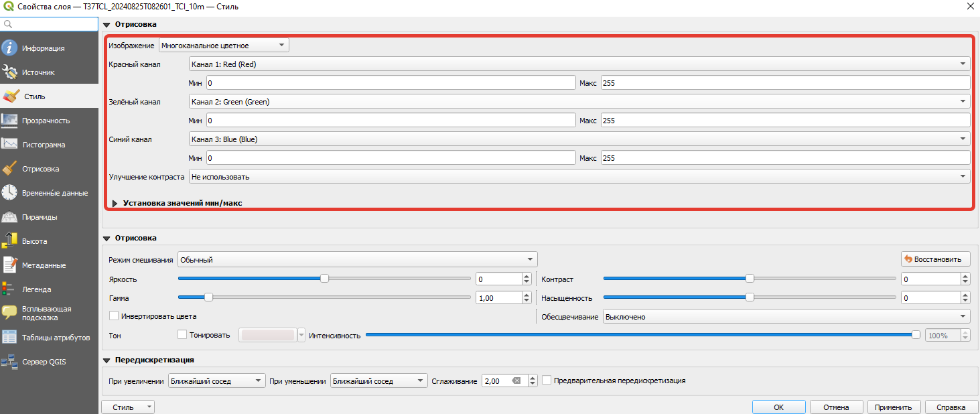Select the Временные данные clock icon
This screenshot has width=980, height=414.
tap(9, 193)
